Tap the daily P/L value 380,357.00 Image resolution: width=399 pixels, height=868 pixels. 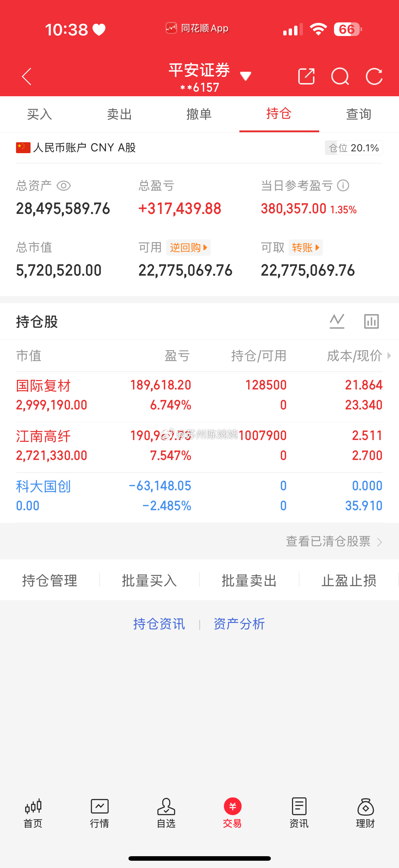pyautogui.click(x=294, y=209)
